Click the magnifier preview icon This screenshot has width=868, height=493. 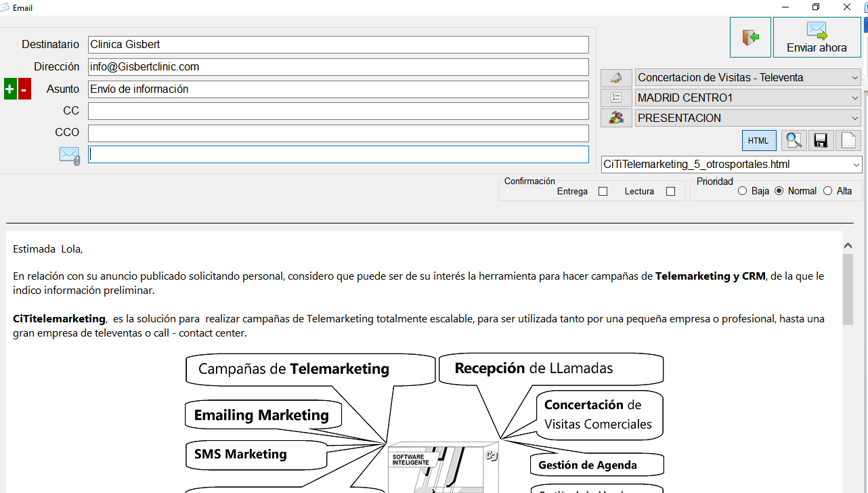coord(794,140)
